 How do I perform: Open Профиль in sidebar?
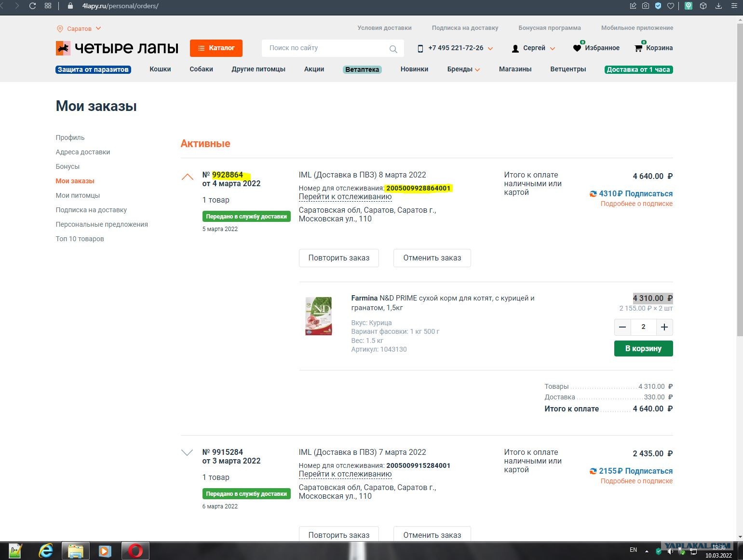pyautogui.click(x=70, y=137)
